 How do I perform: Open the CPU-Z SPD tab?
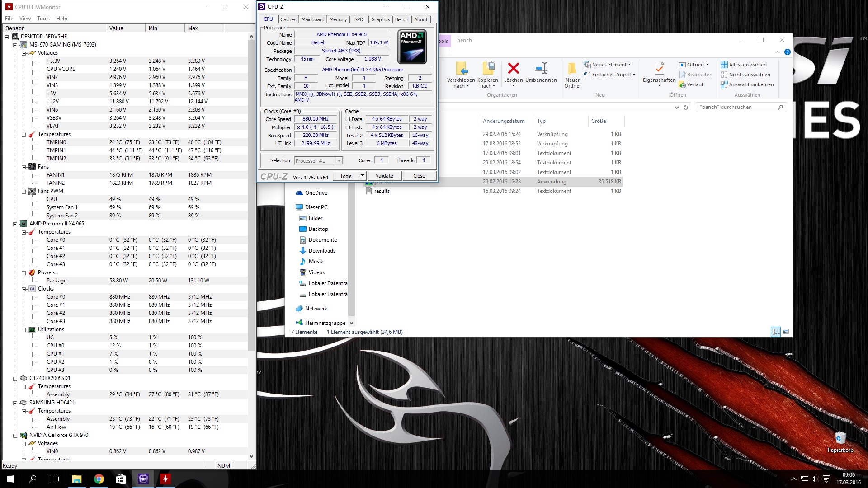359,19
